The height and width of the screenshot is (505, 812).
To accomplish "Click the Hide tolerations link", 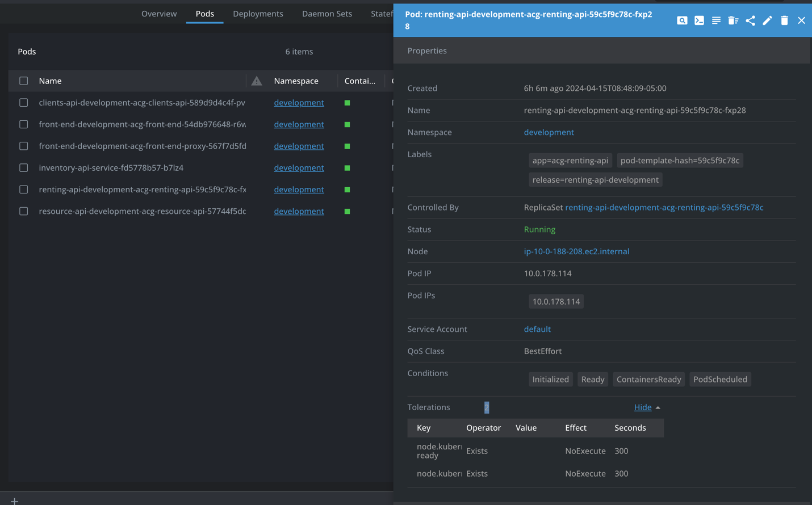I will pos(642,407).
